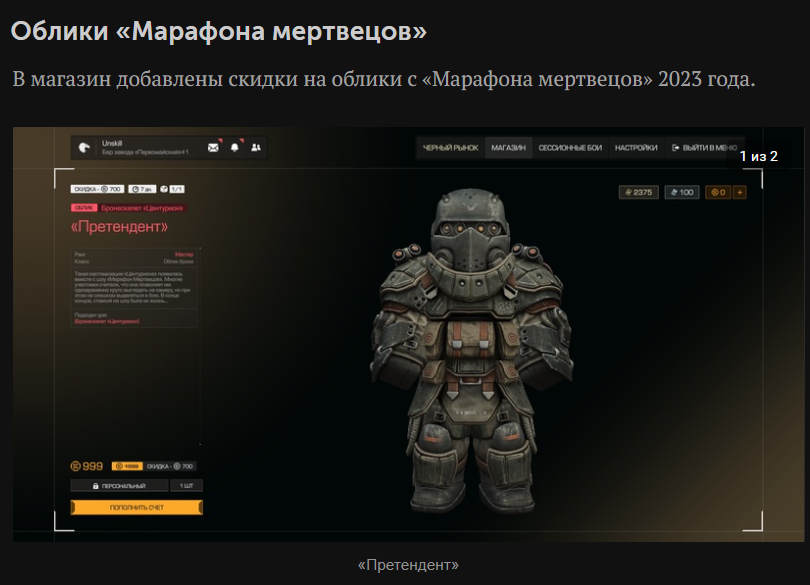Click the 999 gold price
The height and width of the screenshot is (585, 810).
pyautogui.click(x=87, y=466)
